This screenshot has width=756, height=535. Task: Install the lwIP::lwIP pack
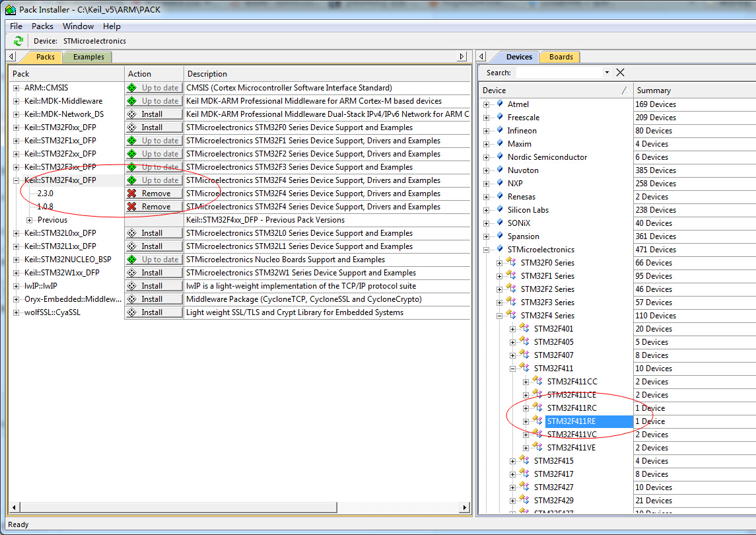pyautogui.click(x=154, y=286)
